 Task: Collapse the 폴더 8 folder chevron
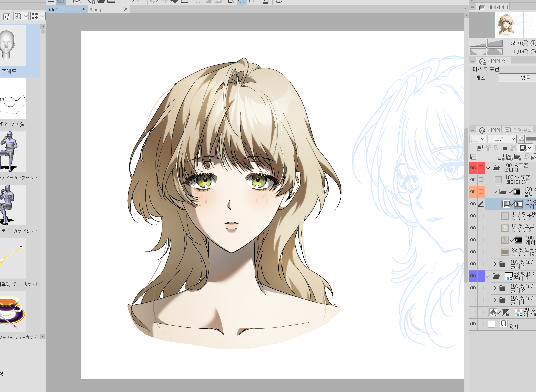(488, 168)
